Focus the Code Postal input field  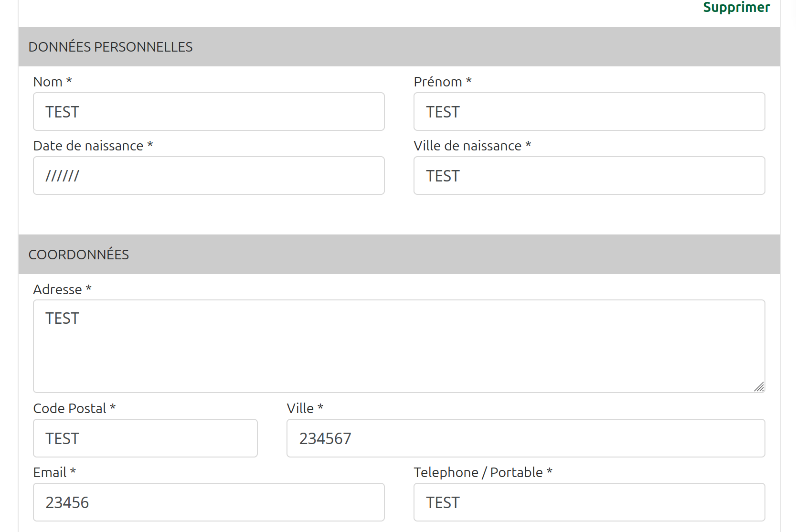point(145,438)
